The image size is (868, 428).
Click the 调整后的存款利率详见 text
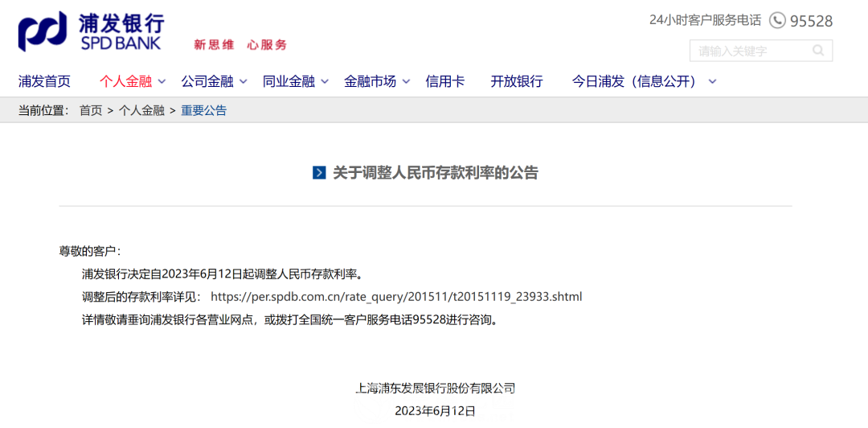coord(141,297)
